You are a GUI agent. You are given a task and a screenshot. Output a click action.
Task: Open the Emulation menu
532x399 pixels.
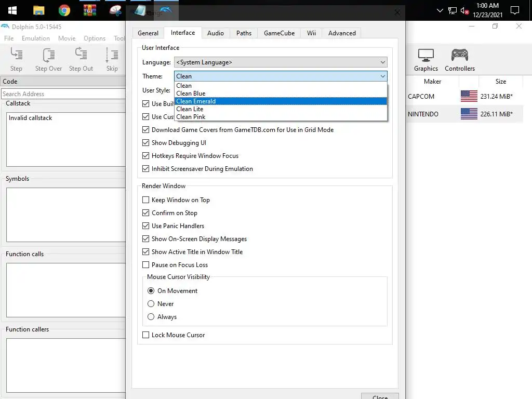(x=36, y=38)
